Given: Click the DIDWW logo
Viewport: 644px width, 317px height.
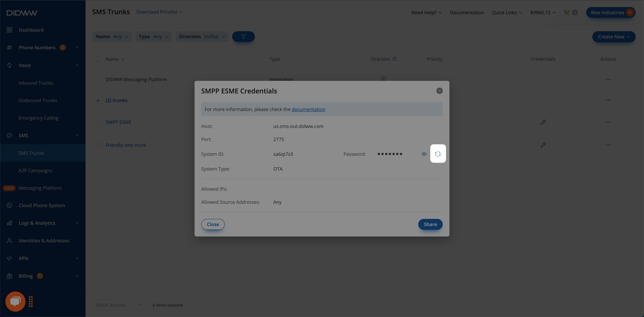Looking at the screenshot, I should pos(22,13).
